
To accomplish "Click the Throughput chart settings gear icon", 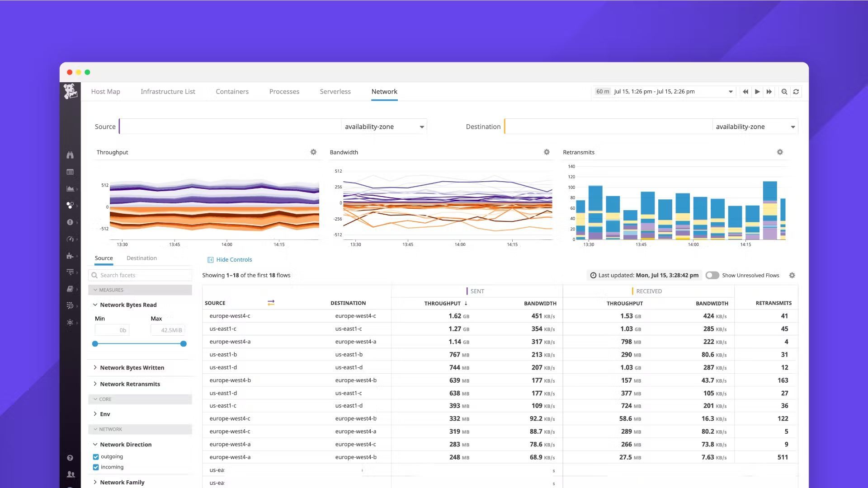I will click(313, 151).
